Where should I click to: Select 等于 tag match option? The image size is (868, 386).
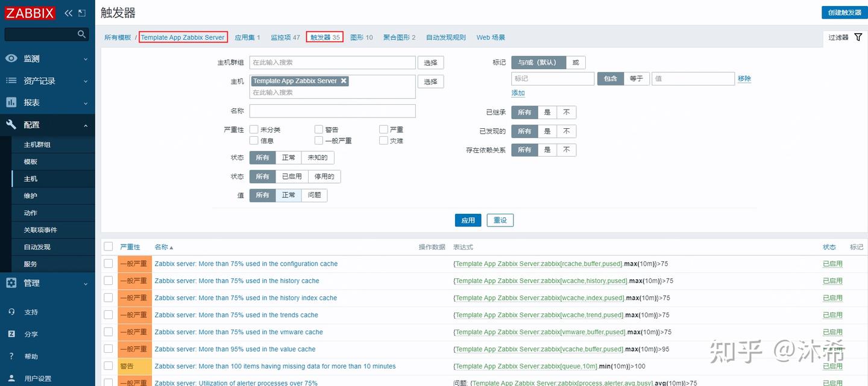click(637, 78)
